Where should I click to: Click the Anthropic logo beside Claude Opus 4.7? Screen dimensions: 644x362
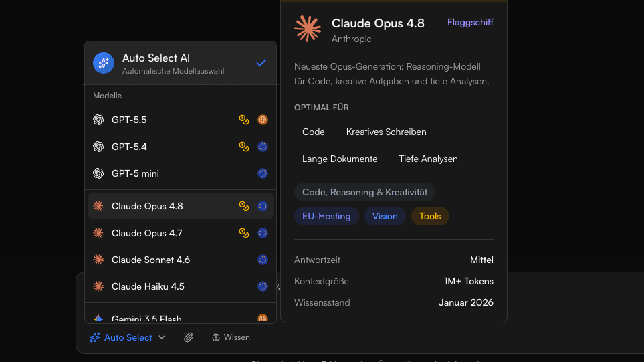click(x=98, y=233)
